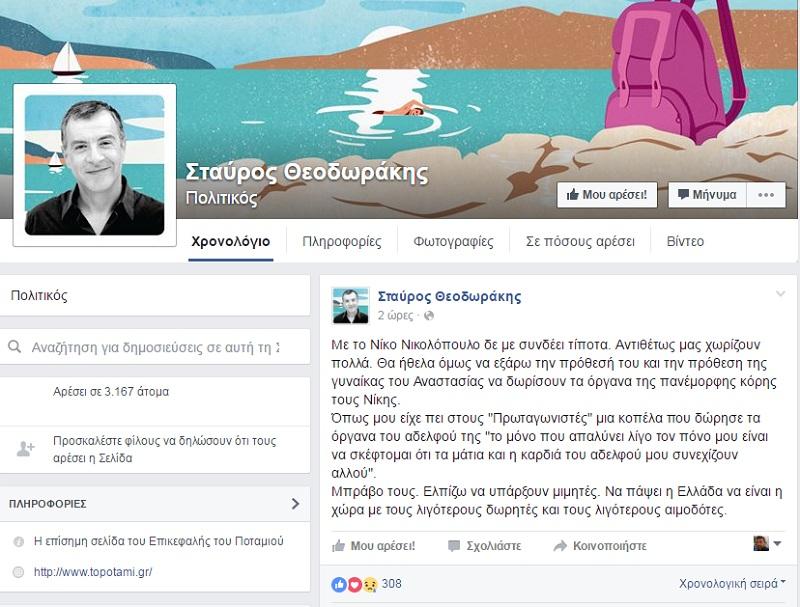The image size is (800, 607).
Task: Click the globe public-audience icon under post
Action: tap(429, 316)
